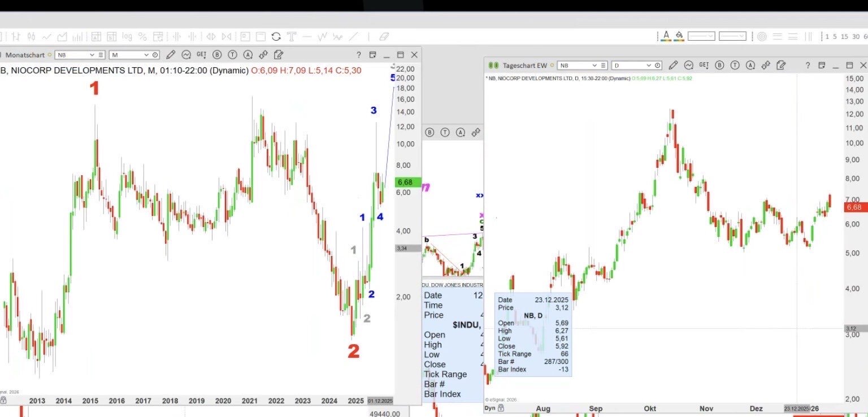Viewport: 868px width, 417px height.
Task: Click the Dyn button below Tageschart
Action: pyautogui.click(x=490, y=408)
